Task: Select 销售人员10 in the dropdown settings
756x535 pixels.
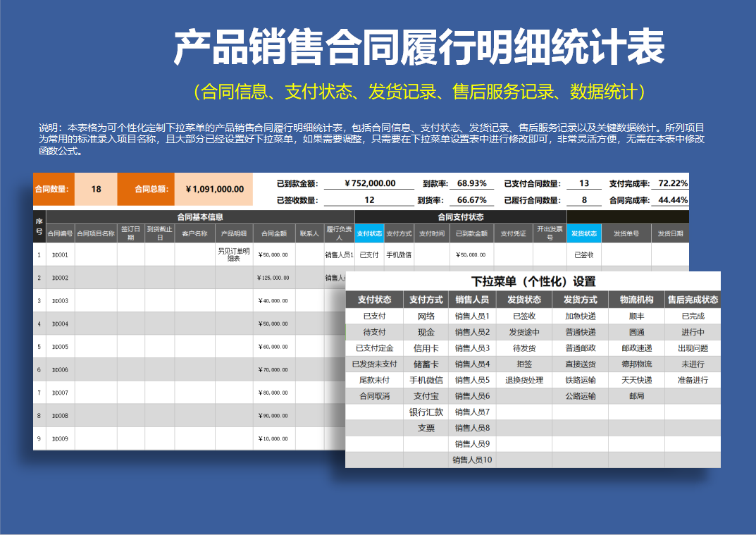Action: [x=472, y=460]
